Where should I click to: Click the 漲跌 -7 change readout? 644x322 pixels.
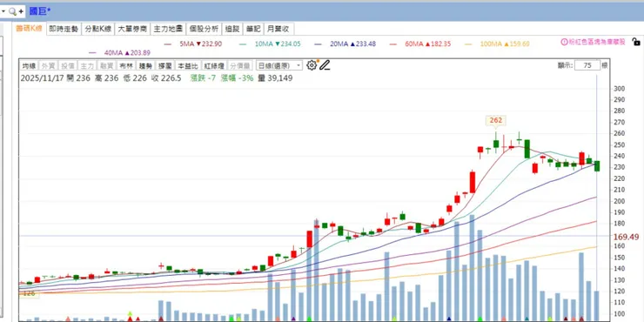tap(203, 78)
